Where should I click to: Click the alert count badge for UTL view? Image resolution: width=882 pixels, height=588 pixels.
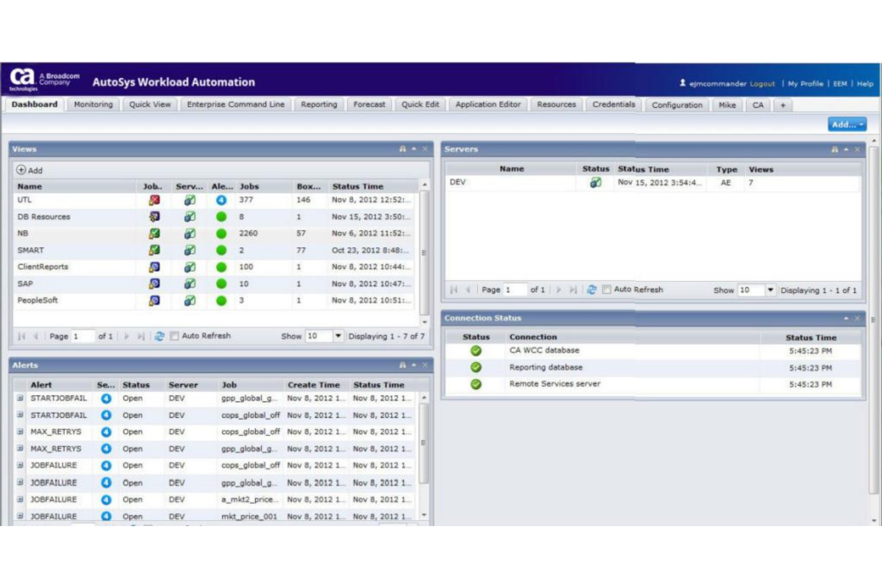(220, 200)
